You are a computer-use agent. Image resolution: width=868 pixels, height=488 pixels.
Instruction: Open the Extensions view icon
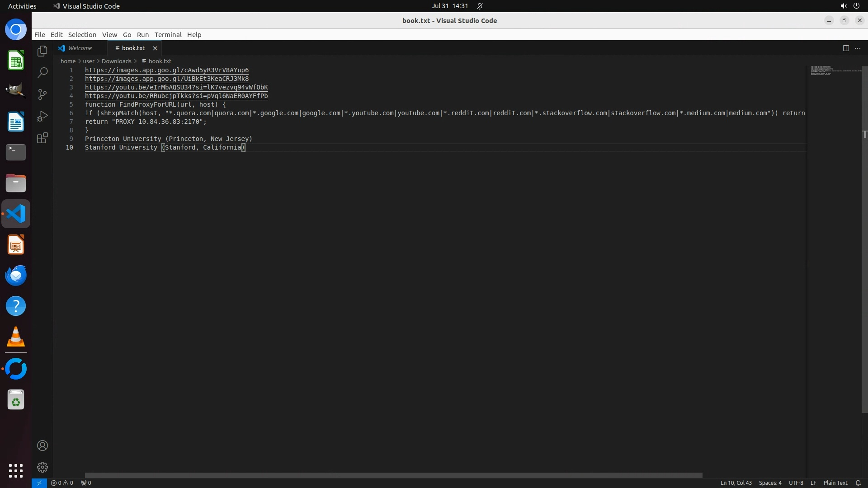(42, 138)
